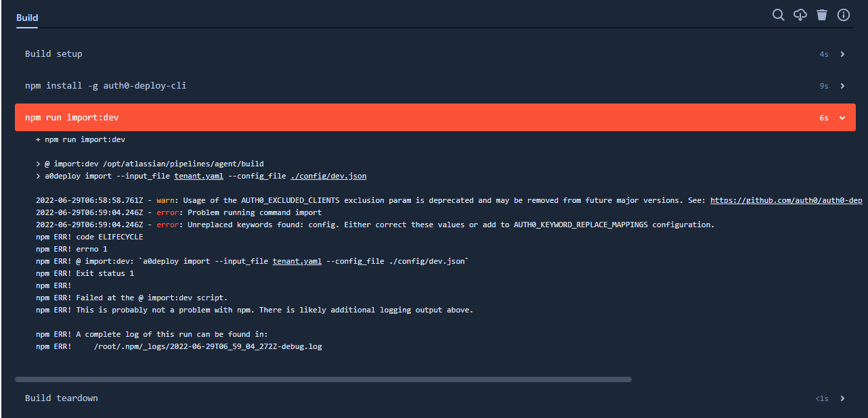Viewport: 868px width, 418px height.
Task: Click the '> @ import:dev /opt/atlassian' line
Action: pyautogui.click(x=150, y=164)
